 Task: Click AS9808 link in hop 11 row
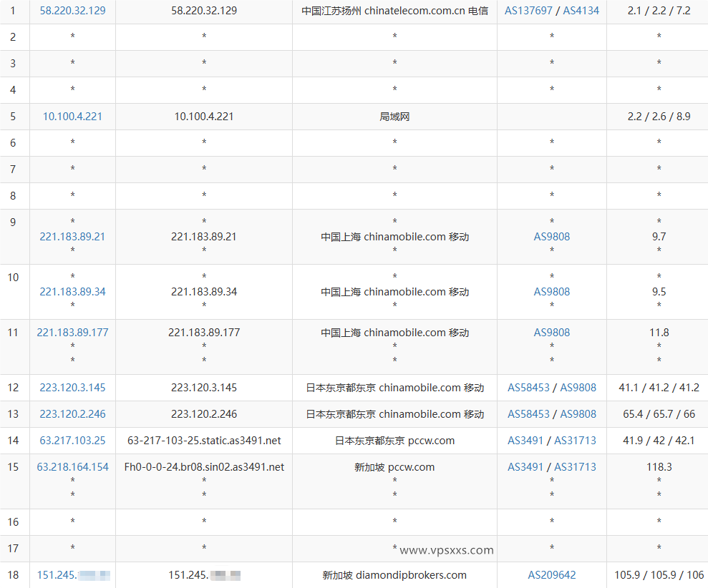click(552, 333)
